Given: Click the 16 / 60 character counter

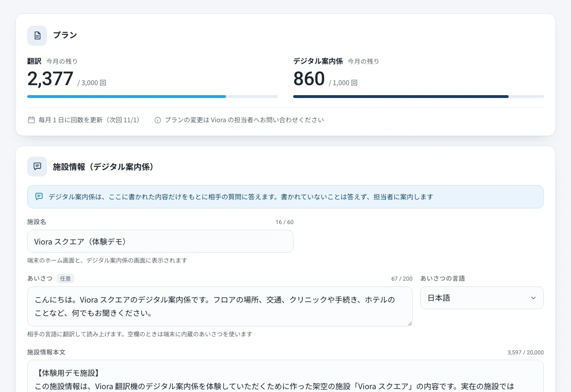Looking at the screenshot, I should coord(285,222).
